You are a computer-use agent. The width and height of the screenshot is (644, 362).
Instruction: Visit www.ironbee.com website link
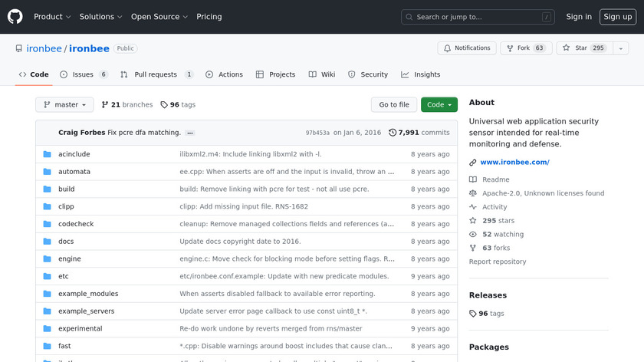click(514, 163)
